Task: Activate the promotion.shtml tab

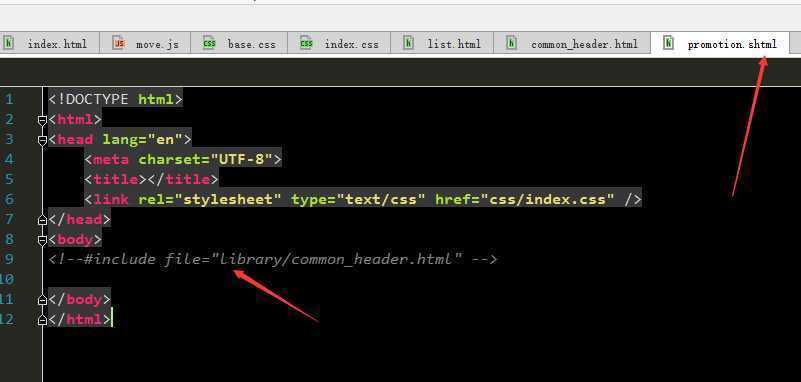Action: (720, 43)
